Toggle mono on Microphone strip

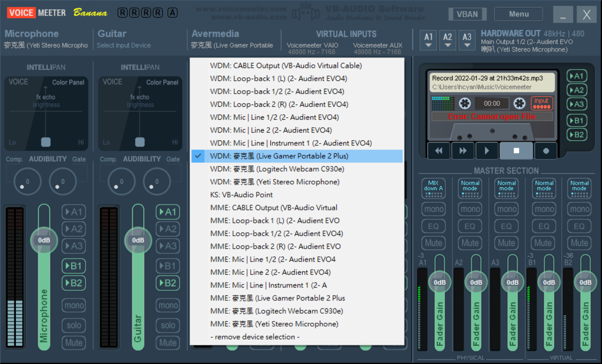pos(74,305)
